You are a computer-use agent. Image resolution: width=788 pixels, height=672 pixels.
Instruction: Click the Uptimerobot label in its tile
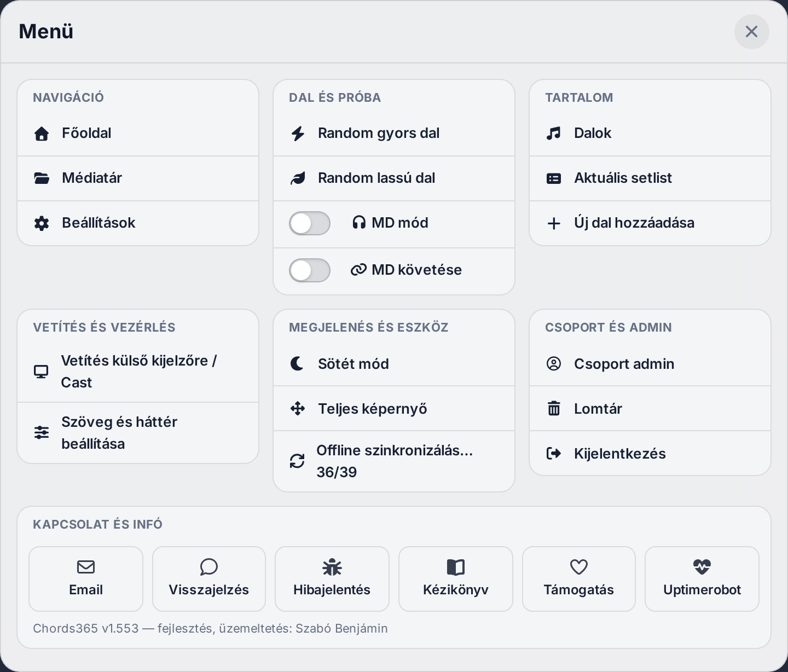(x=702, y=590)
